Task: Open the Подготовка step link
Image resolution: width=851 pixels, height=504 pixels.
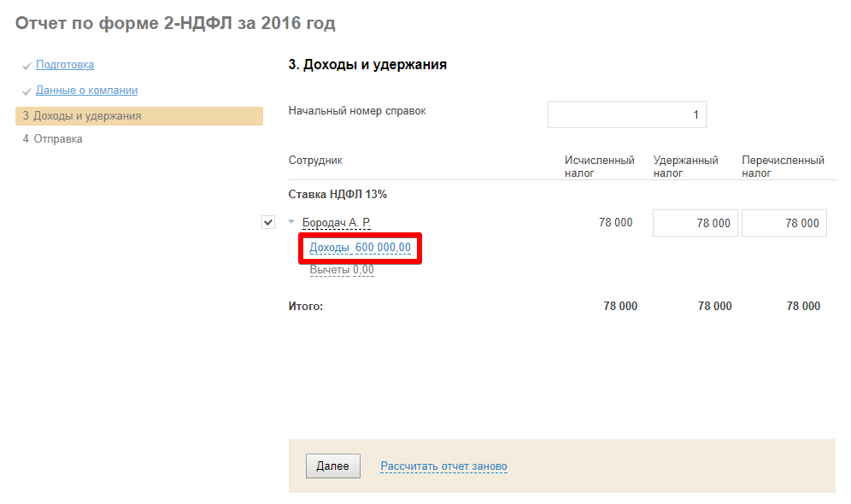Action: click(x=65, y=65)
